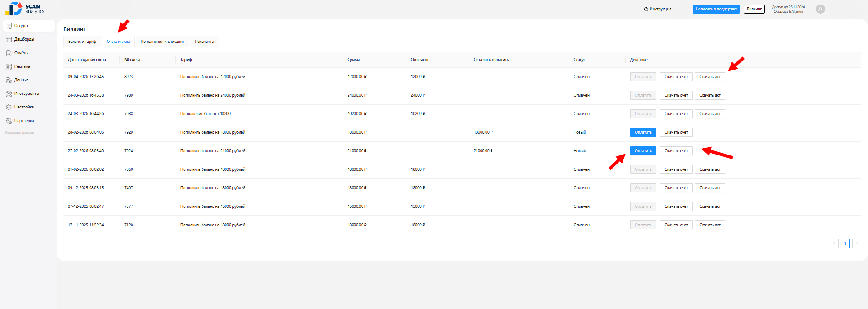The height and width of the screenshot is (309, 868).
Task: Click Пополнить баланс на 15000 рублей
Action: (212, 206)
